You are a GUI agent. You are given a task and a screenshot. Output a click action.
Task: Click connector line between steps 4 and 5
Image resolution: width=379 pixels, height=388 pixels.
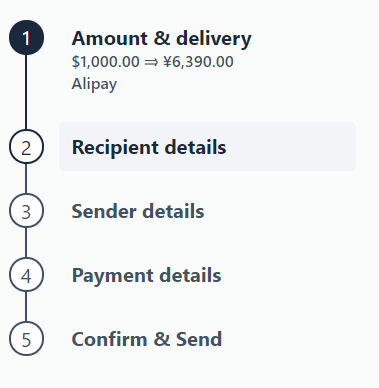[26, 307]
